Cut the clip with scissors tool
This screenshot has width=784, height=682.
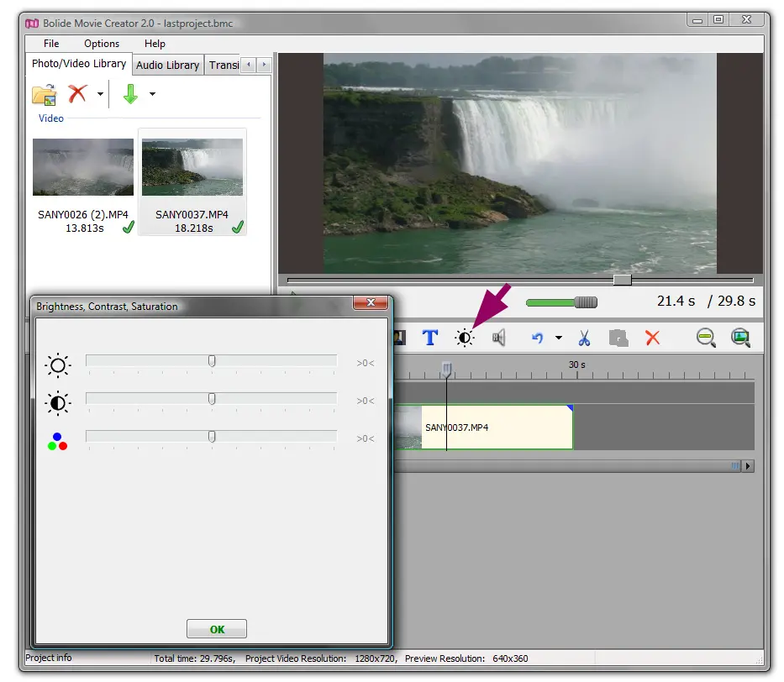pos(584,338)
